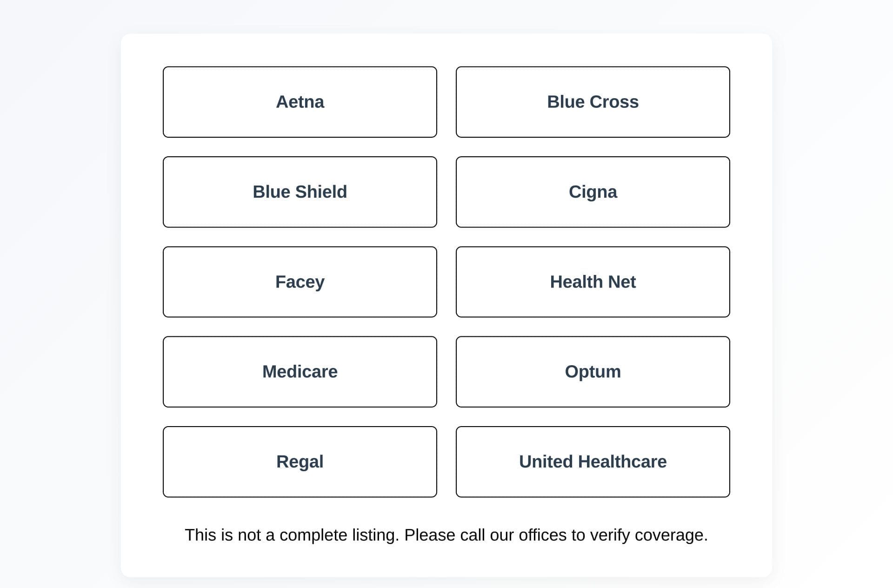Click Health Net in the right column

[x=593, y=281]
